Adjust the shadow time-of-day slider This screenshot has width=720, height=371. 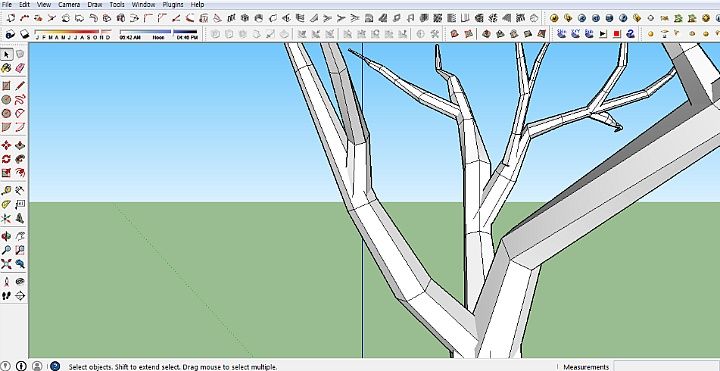(x=158, y=34)
